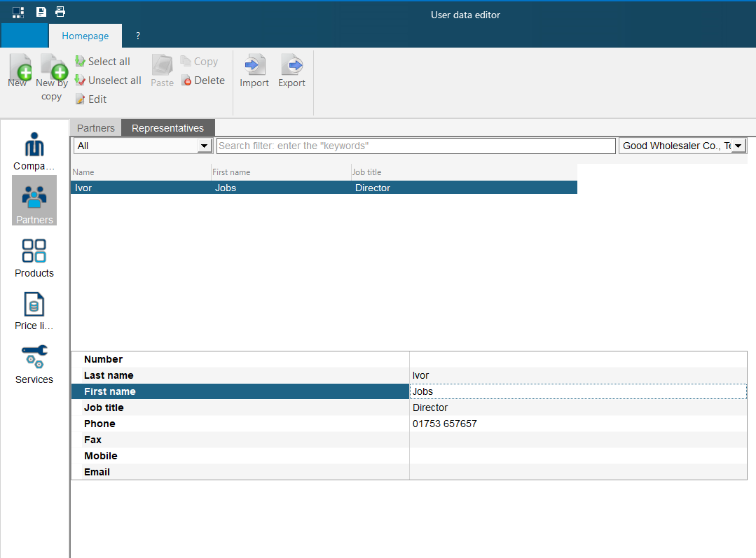Click the Export icon on the ribbon

tap(291, 70)
